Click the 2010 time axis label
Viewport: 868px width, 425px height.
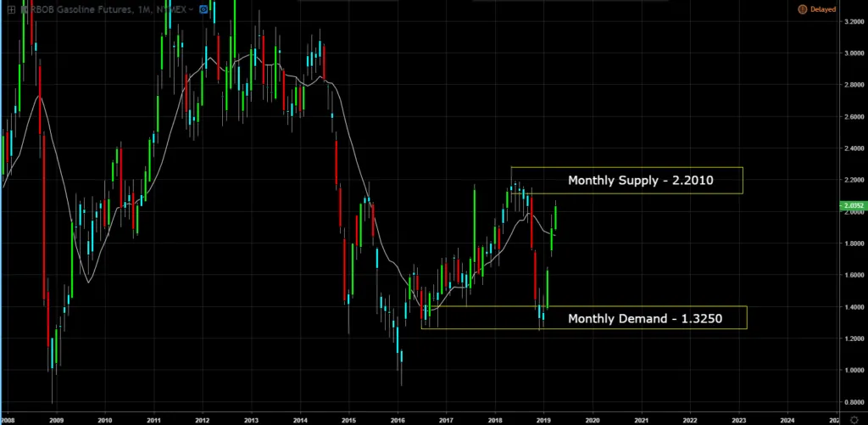tap(104, 419)
